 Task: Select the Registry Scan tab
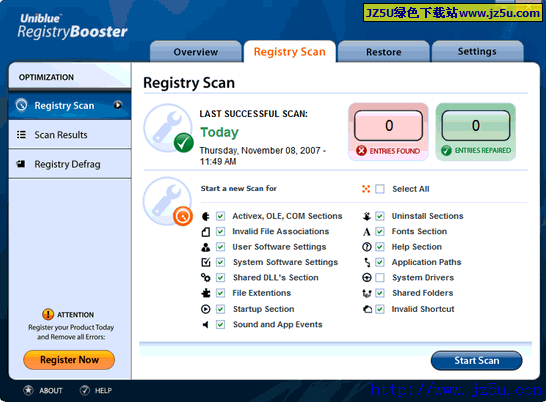pos(290,52)
